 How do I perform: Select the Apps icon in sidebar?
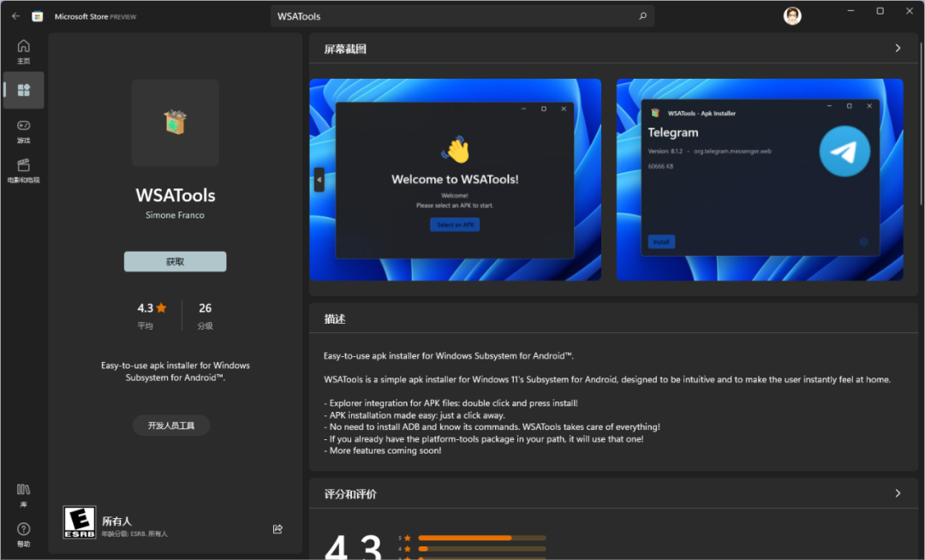point(23,90)
